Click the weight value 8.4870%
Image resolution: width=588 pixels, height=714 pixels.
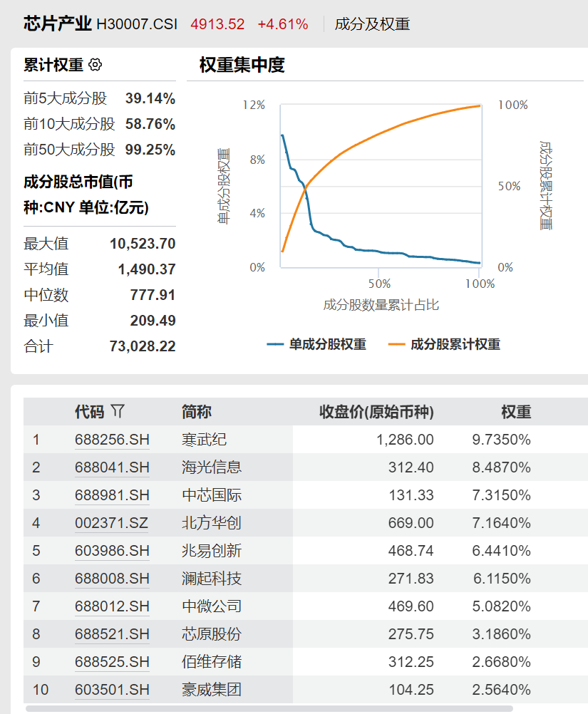click(x=502, y=467)
